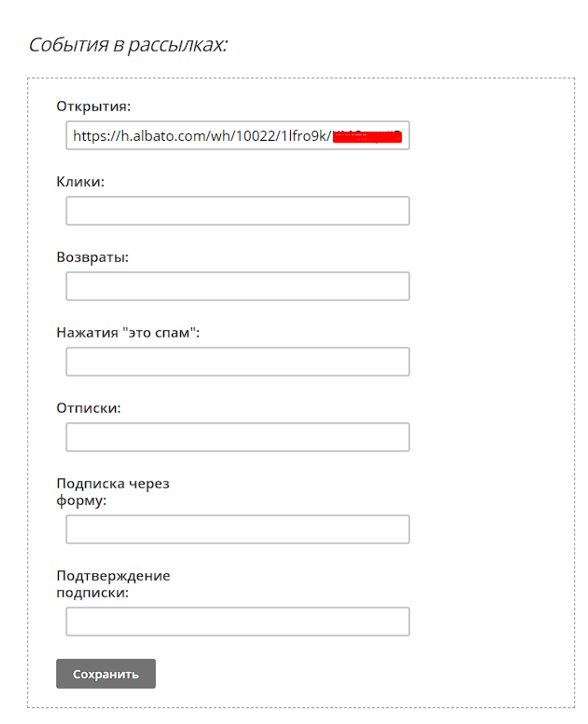588x724 pixels.
Task: Click the События в рассылках heading
Action: [x=128, y=45]
